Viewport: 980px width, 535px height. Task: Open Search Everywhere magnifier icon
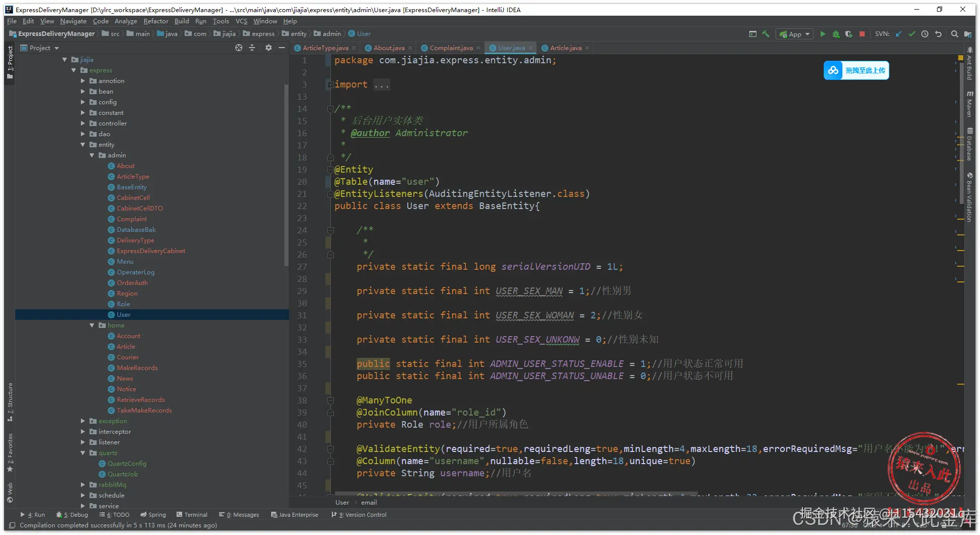[954, 34]
